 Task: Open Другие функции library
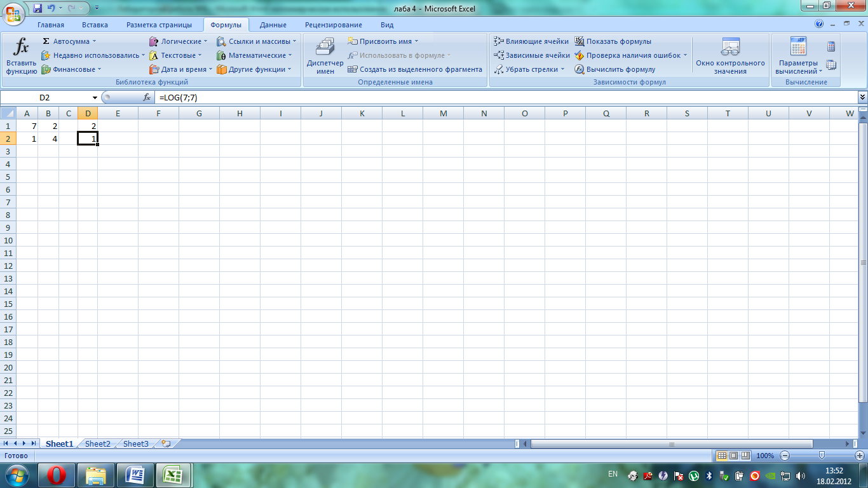click(254, 69)
